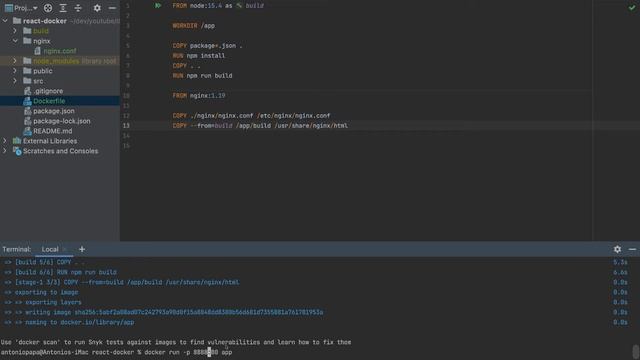Click the README.md file icon
Image resolution: width=640 pixels, height=360 pixels.
tap(27, 131)
